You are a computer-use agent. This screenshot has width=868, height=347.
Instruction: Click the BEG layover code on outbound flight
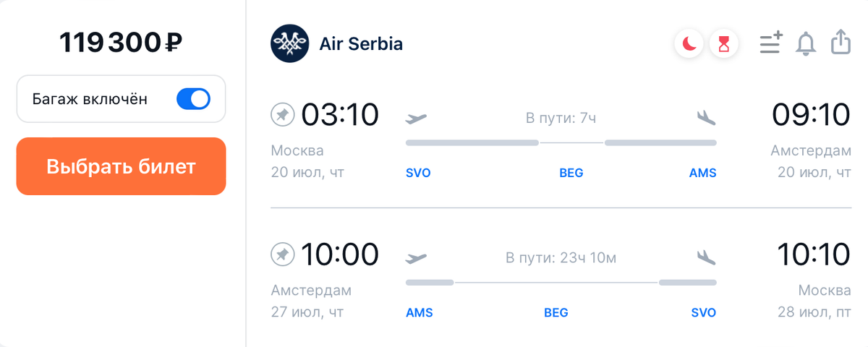point(571,173)
